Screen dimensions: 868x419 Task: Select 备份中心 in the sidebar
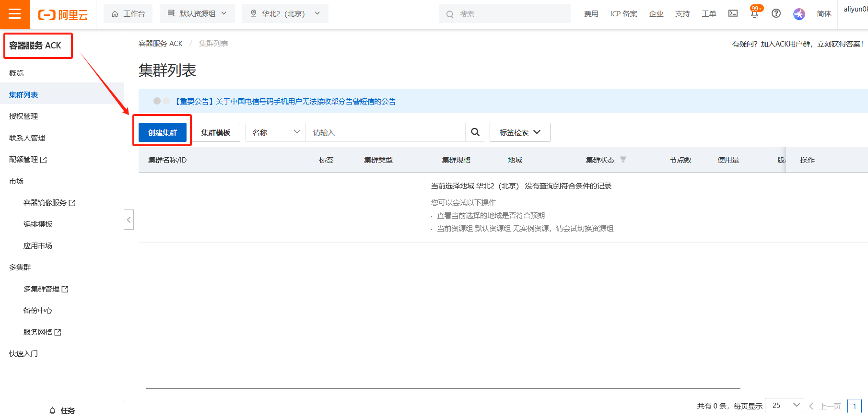click(38, 310)
